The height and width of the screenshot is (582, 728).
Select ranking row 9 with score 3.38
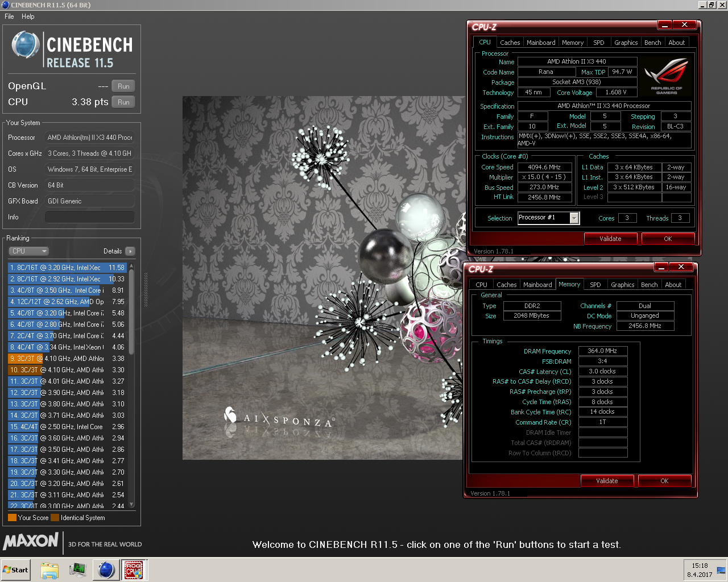click(x=67, y=359)
